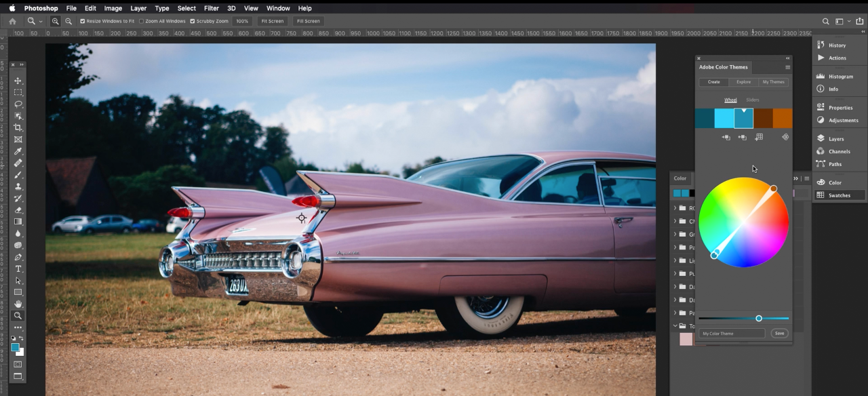
Task: Select the Rectangular Marquee tool
Action: [x=18, y=92]
